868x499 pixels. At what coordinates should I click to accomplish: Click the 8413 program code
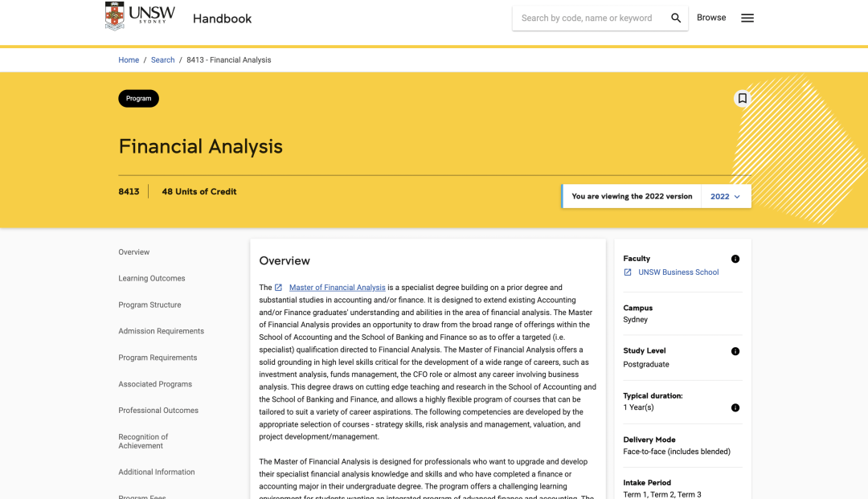(129, 191)
